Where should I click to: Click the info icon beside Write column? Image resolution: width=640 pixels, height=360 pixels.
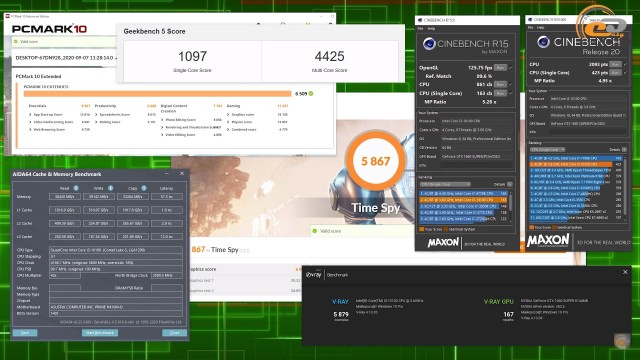click(x=110, y=188)
